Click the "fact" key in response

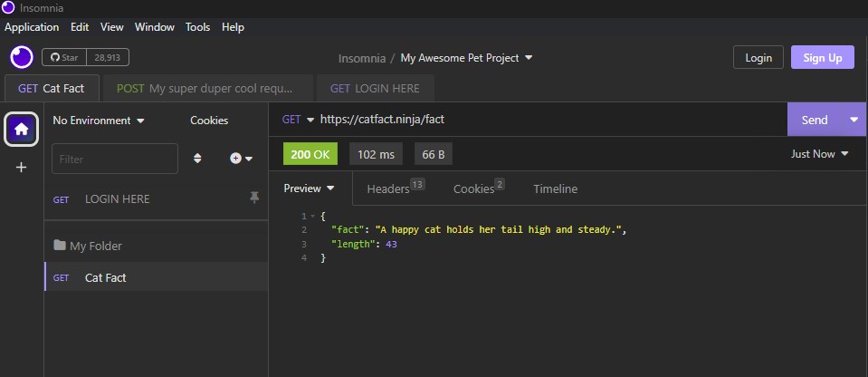point(346,229)
